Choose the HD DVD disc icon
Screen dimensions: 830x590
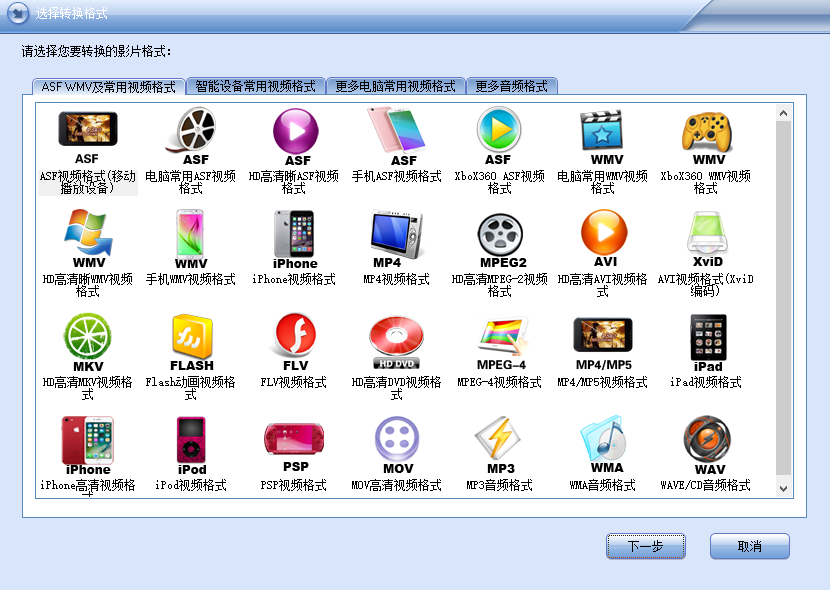point(396,342)
